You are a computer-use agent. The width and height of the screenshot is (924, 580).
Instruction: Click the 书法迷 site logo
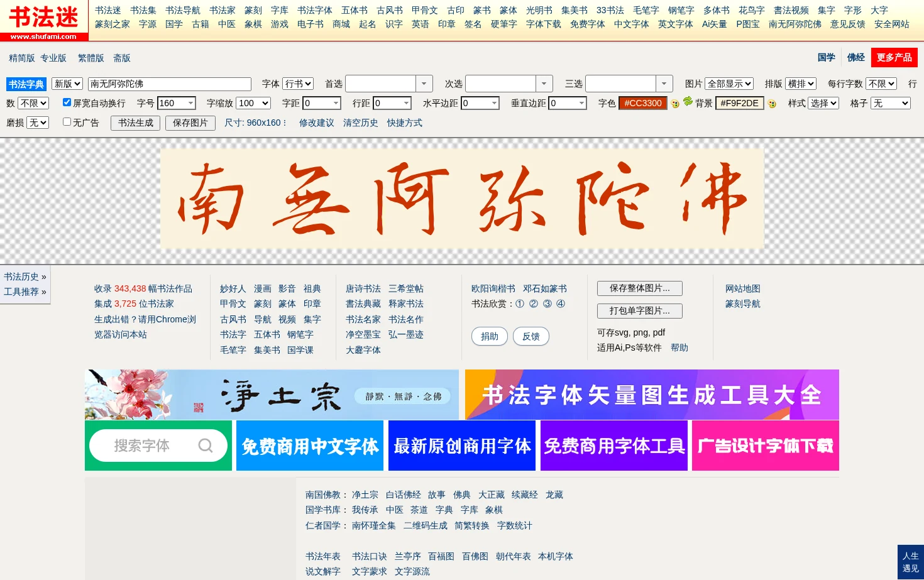tap(44, 21)
